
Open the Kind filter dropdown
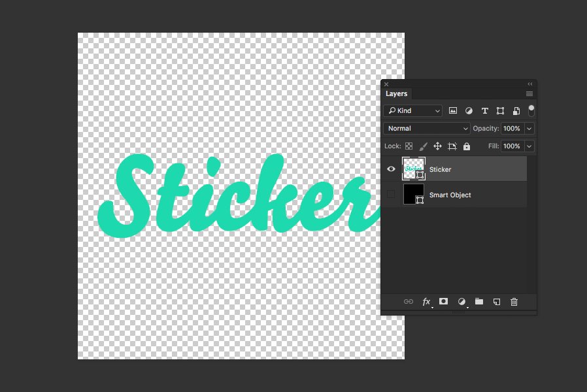pos(413,110)
